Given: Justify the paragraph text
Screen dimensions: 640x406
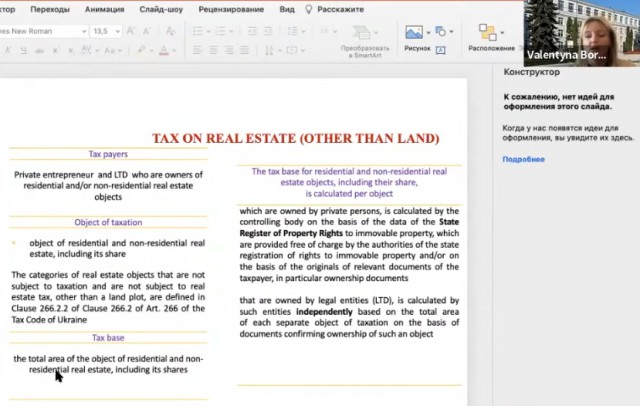Looking at the screenshot, I should (244, 50).
